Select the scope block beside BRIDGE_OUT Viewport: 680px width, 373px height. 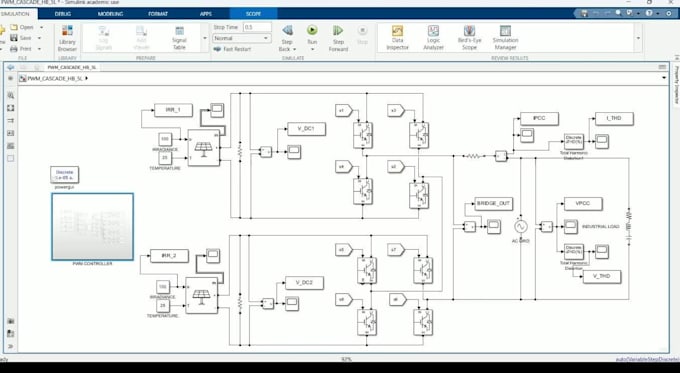494,226
